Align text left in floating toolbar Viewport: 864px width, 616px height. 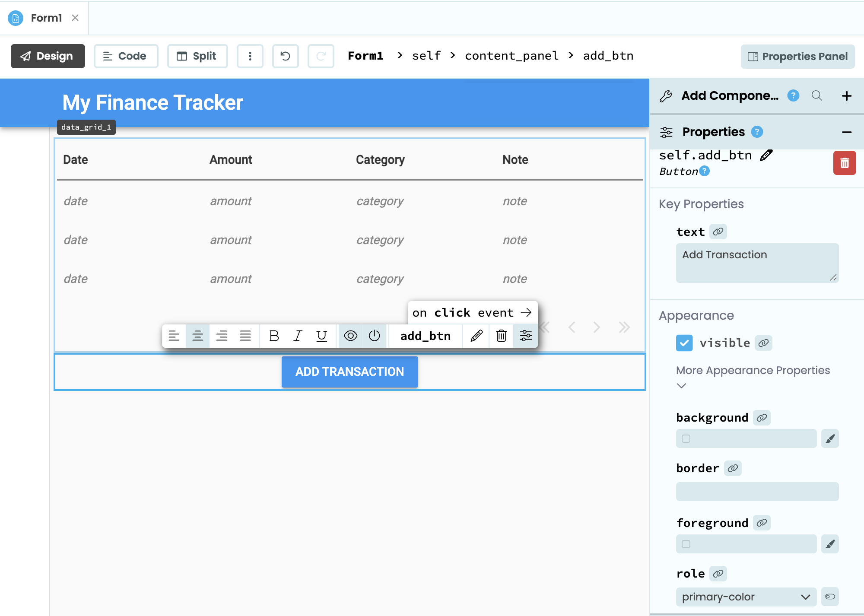coord(174,336)
